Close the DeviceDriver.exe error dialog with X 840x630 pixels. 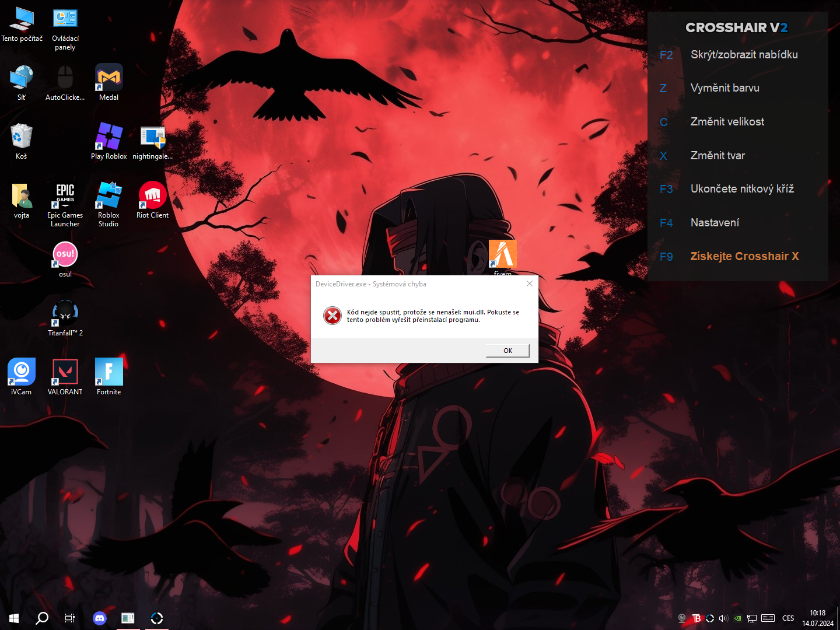coord(530,283)
